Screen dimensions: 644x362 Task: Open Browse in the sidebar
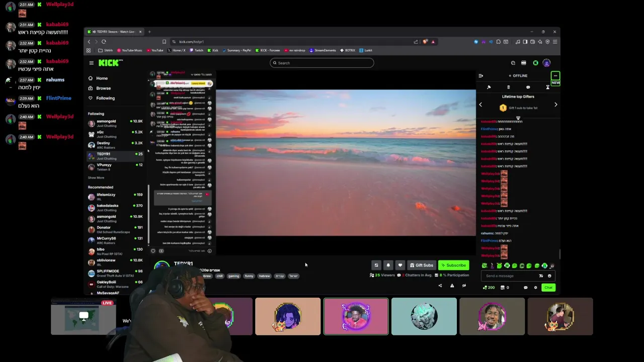pos(99,88)
